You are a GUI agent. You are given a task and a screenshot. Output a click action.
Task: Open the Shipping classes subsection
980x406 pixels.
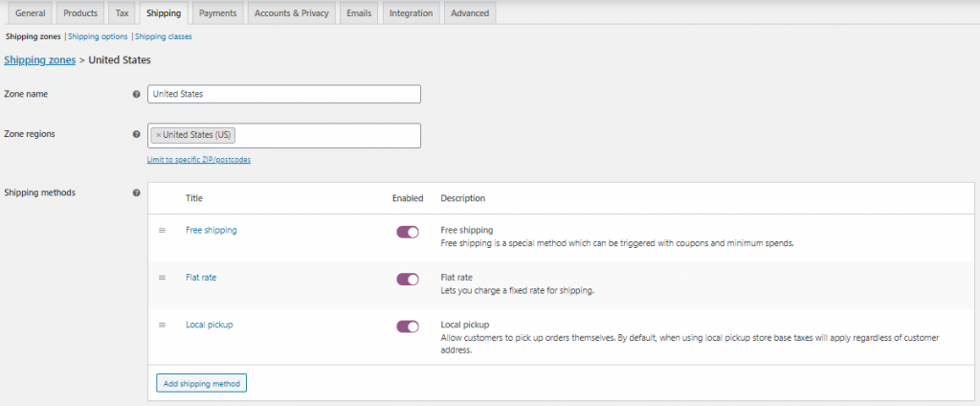(x=163, y=36)
